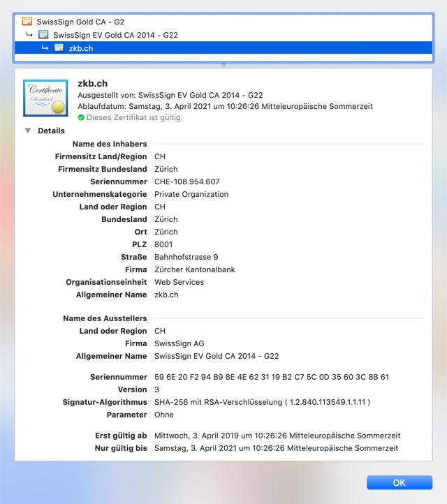Click the Details section label

click(x=51, y=131)
